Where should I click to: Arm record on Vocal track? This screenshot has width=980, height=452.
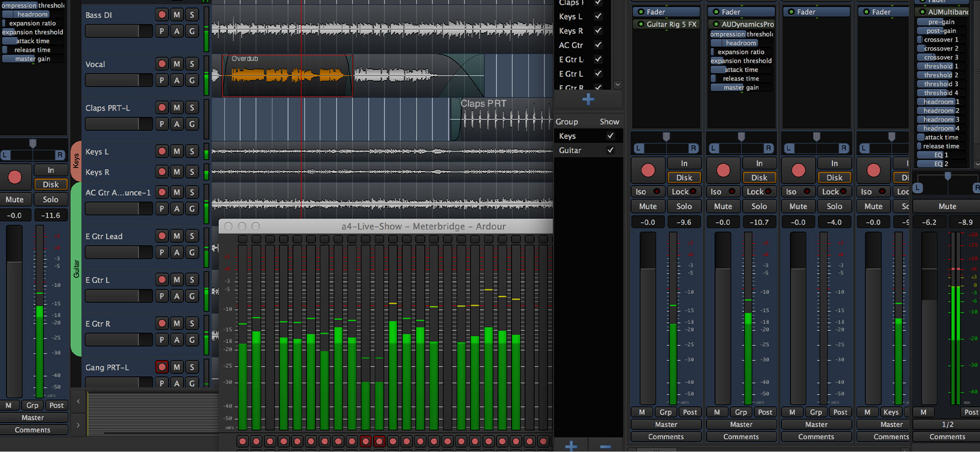point(162,63)
